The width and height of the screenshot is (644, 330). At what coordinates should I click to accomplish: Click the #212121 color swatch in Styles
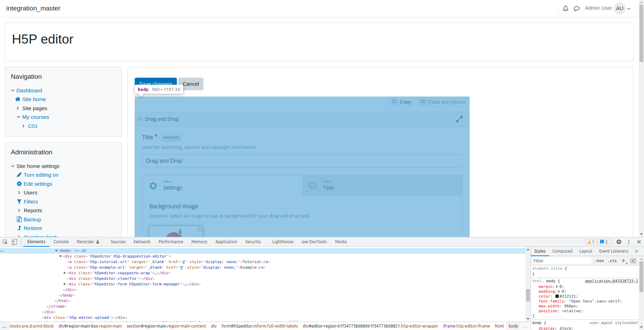pyautogui.click(x=557, y=296)
